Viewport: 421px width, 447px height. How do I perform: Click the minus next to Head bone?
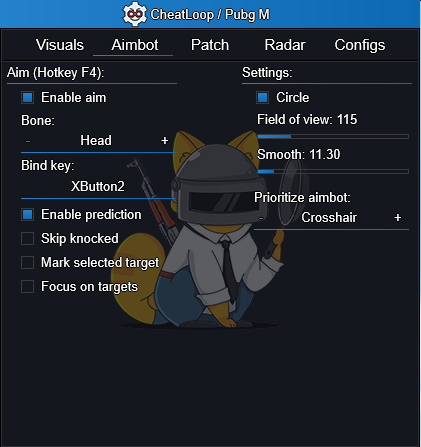28,141
